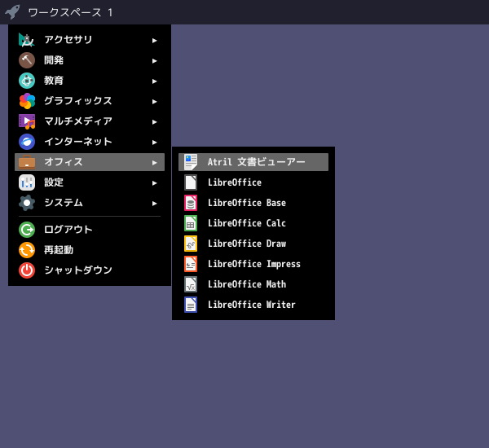Screen dimensions: 489x448
Task: Click the Atril document viewer icon
Action: pos(191,162)
